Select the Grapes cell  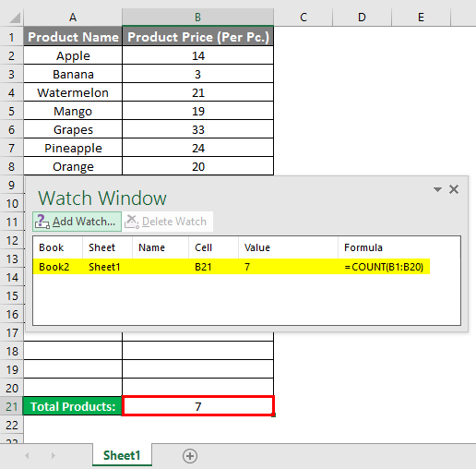[x=73, y=129]
